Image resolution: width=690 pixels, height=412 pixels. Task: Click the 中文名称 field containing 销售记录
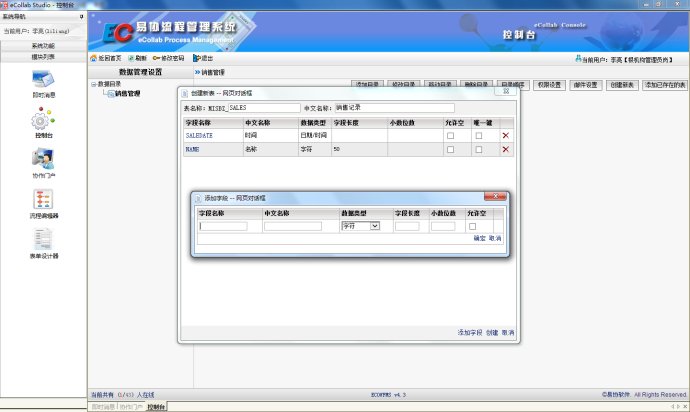(394, 108)
